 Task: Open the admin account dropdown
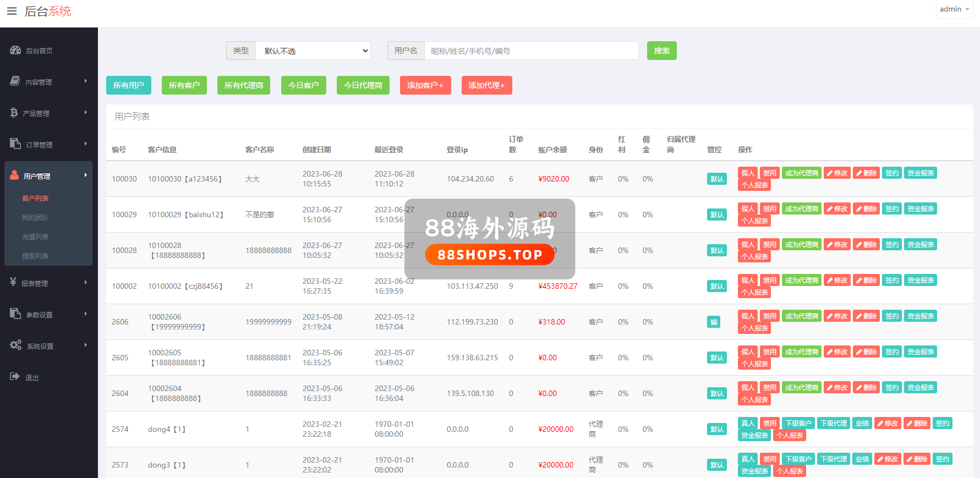tap(954, 9)
